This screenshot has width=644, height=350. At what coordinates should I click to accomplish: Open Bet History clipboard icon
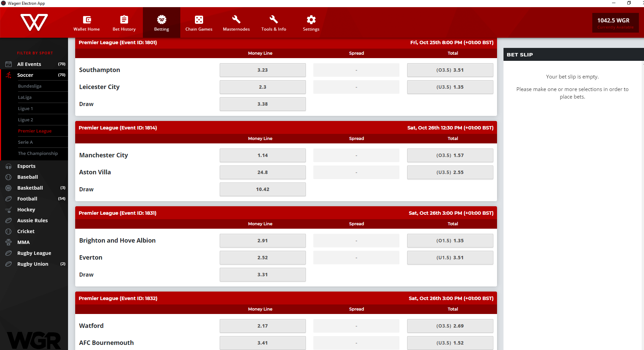coord(124,20)
